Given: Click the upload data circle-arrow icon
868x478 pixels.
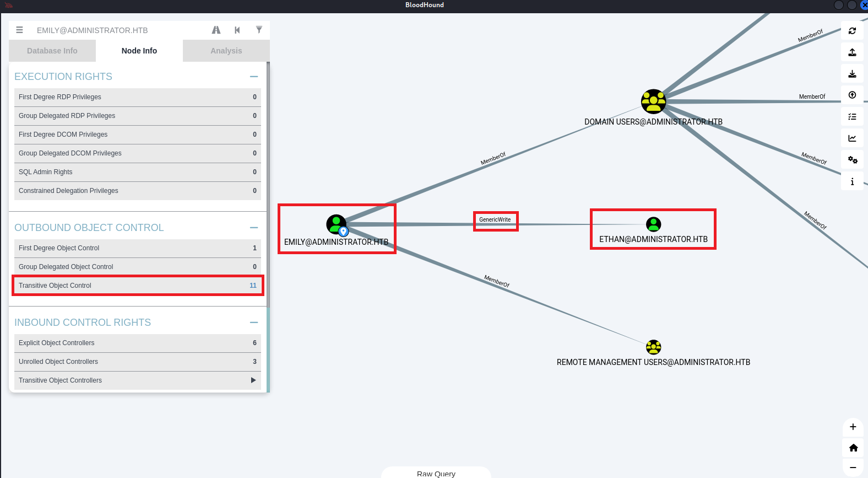Looking at the screenshot, I should click(x=852, y=95).
